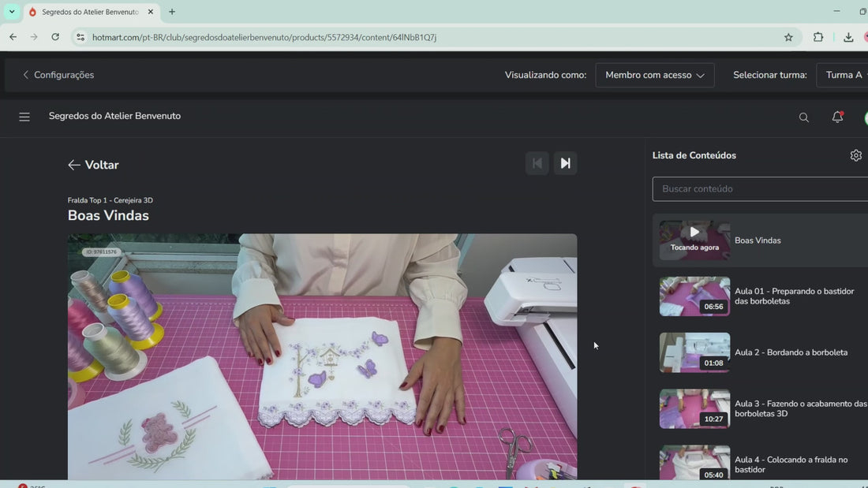Image resolution: width=868 pixels, height=488 pixels.
Task: Click the search magnifier icon
Action: tap(804, 117)
